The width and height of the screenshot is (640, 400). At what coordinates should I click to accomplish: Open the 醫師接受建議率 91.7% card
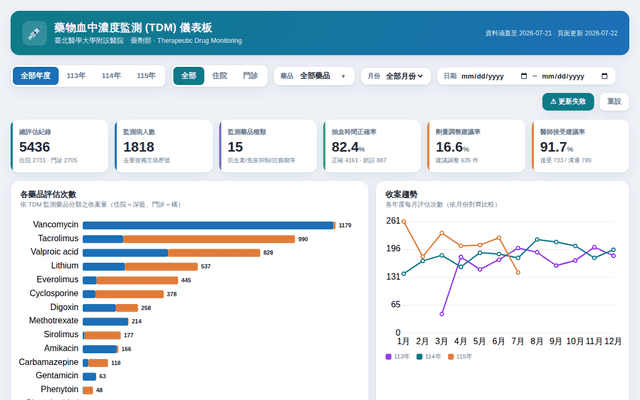coord(580,146)
